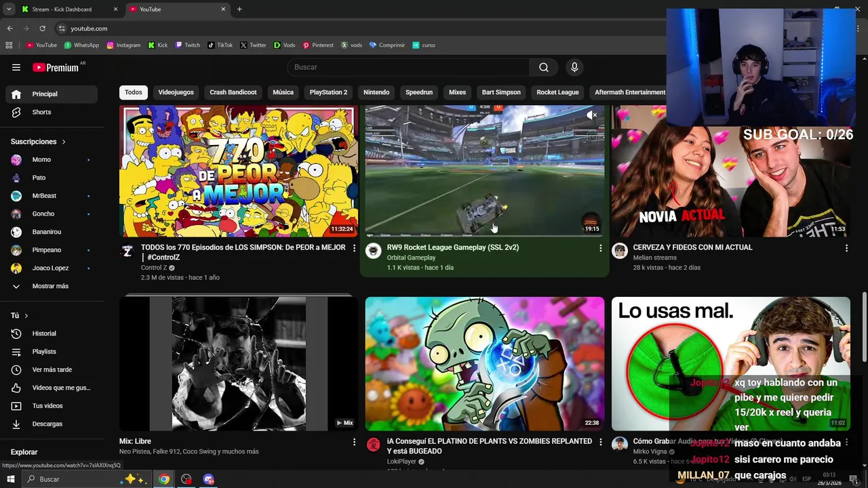This screenshot has width=868, height=488.
Task: Open Orbital Gameplay channel avatar
Action: point(374,251)
